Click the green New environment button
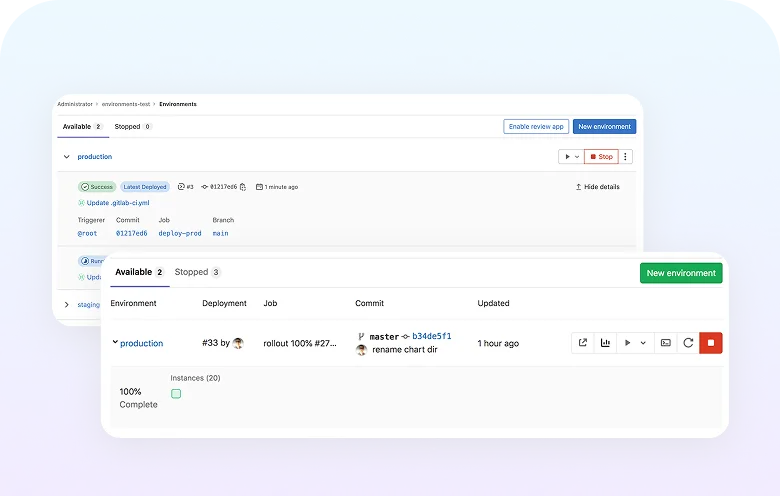The width and height of the screenshot is (780, 496). 680,273
